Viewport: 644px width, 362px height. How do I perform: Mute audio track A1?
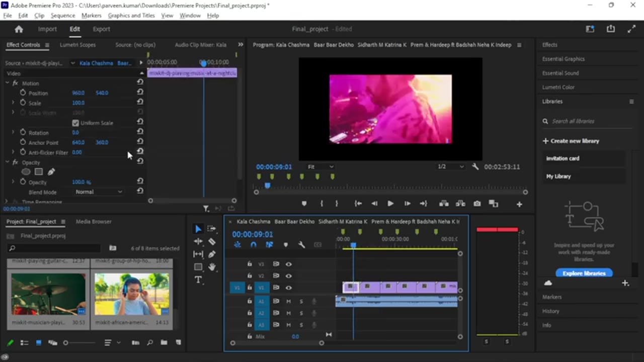(x=289, y=301)
